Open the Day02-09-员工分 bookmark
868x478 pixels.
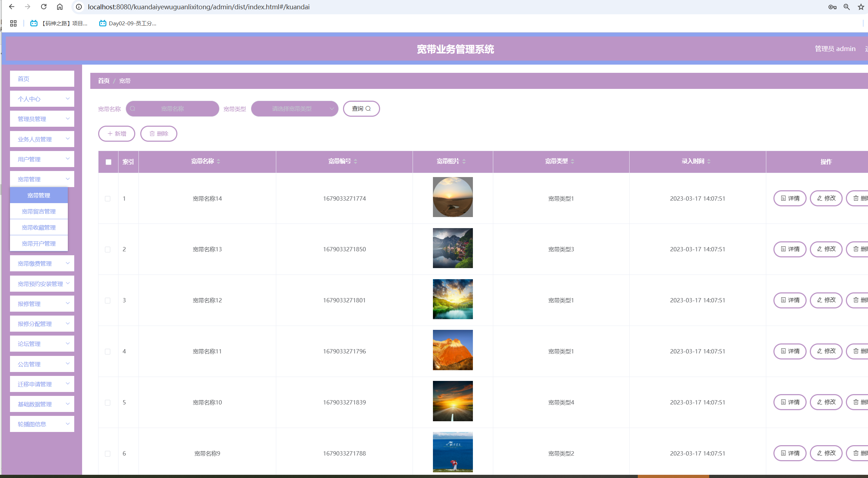coord(128,23)
